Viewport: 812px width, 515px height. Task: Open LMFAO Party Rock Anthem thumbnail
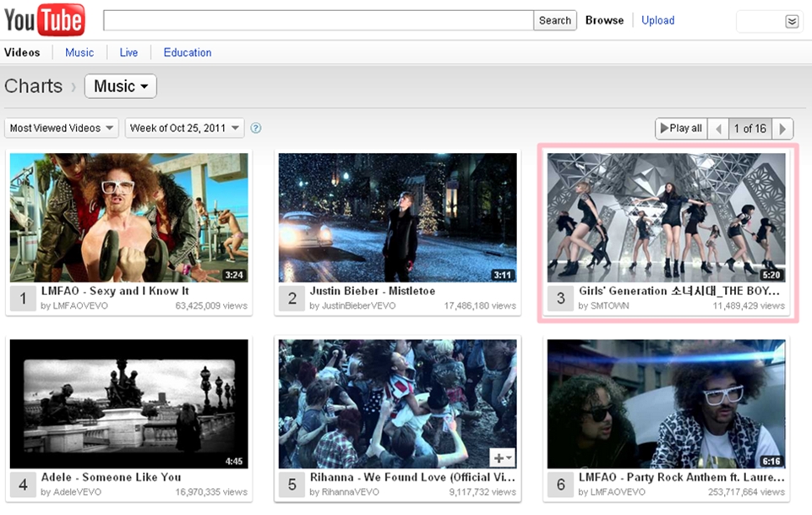tap(667, 404)
